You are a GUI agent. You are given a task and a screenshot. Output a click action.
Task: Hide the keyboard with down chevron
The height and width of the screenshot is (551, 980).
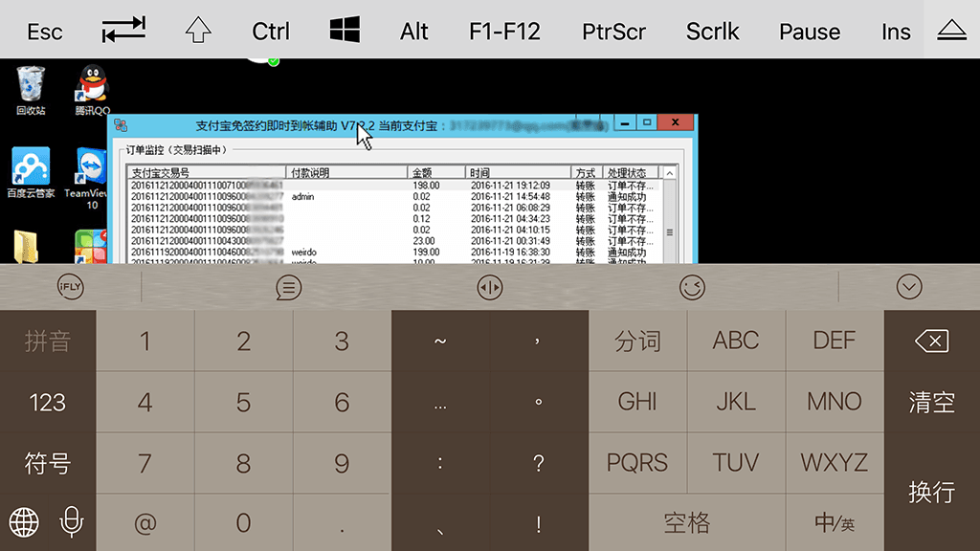909,287
